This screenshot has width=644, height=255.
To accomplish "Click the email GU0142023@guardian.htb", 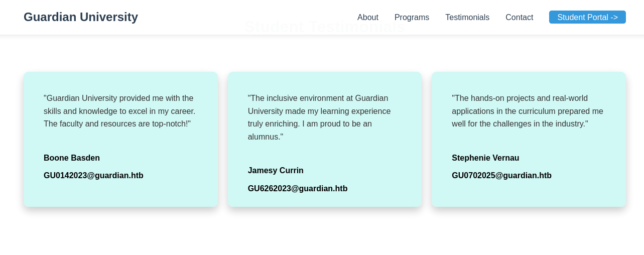I will pos(93,176).
